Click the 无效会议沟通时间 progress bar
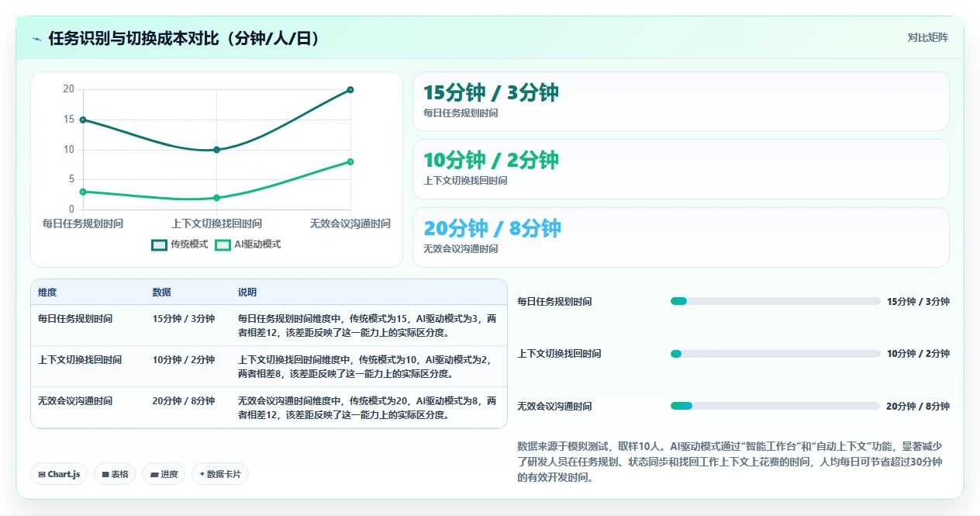The height and width of the screenshot is (516, 980). pyautogui.click(x=775, y=406)
